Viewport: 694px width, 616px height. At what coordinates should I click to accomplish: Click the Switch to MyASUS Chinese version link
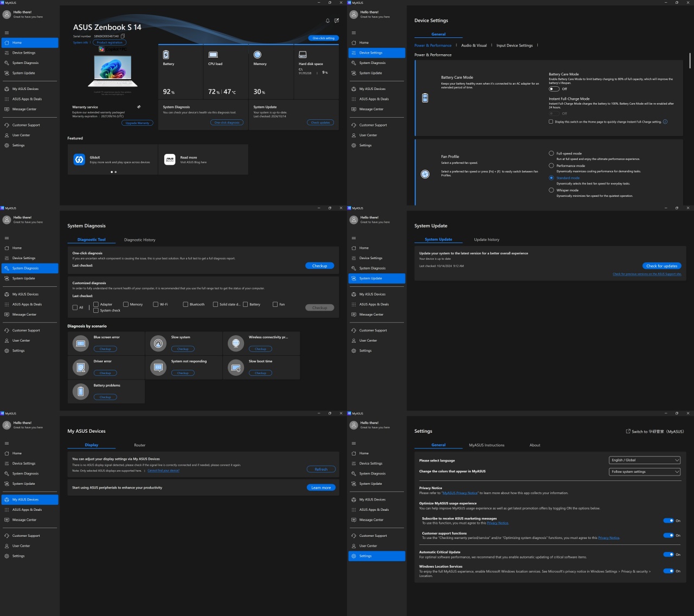pos(655,432)
